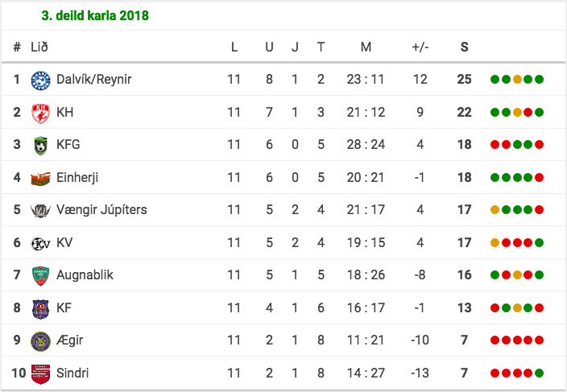Click Dalvík/Reynir's last green form dot
Screen dimensions: 567x392
(540, 80)
